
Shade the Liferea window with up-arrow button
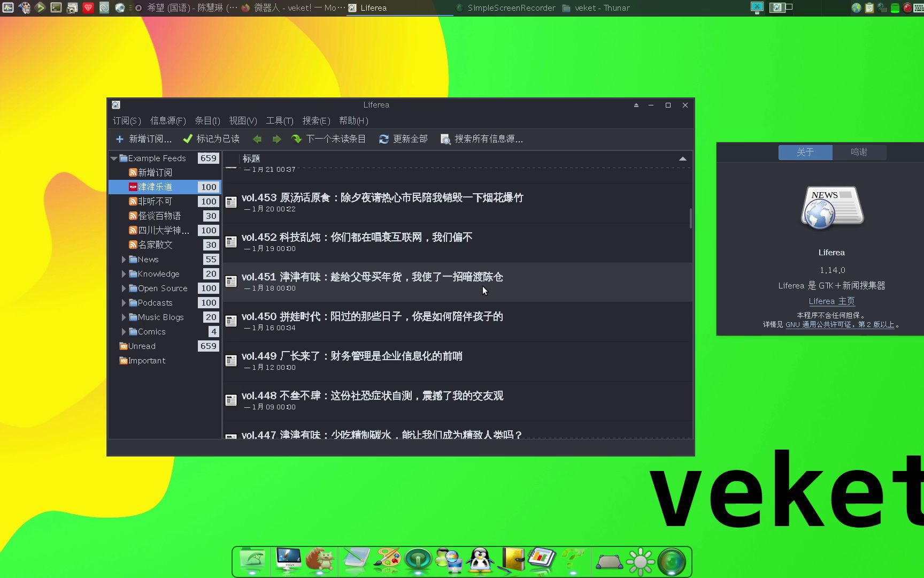(x=636, y=105)
